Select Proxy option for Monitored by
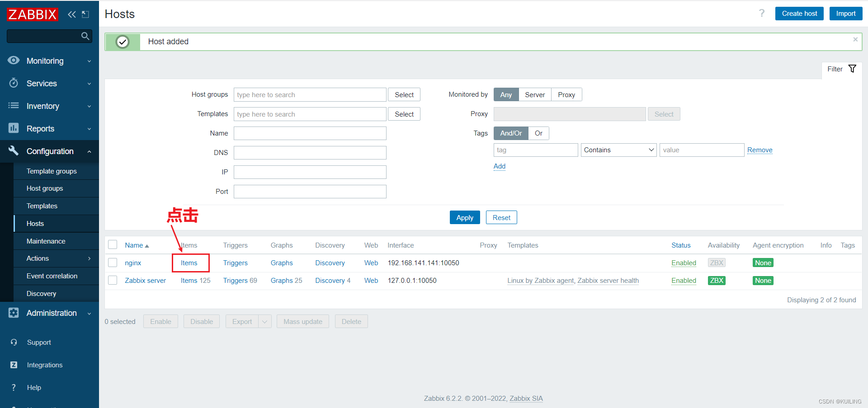Image resolution: width=868 pixels, height=408 pixels. [566, 95]
